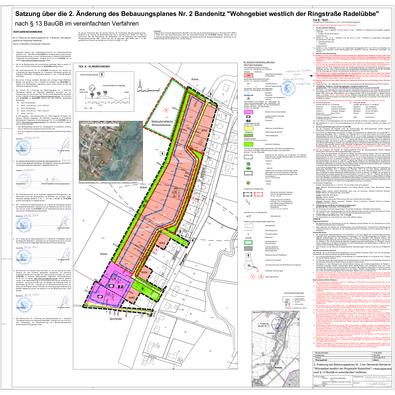Screen dimensions: 395x395
Task: Click the bottom blue seal in left column
Action: pyautogui.click(x=24, y=303)
